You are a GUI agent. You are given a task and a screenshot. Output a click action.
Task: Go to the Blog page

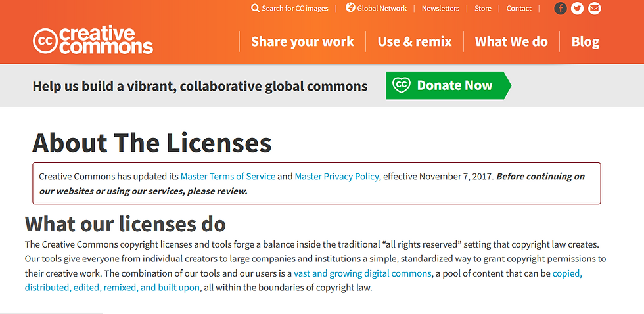586,41
